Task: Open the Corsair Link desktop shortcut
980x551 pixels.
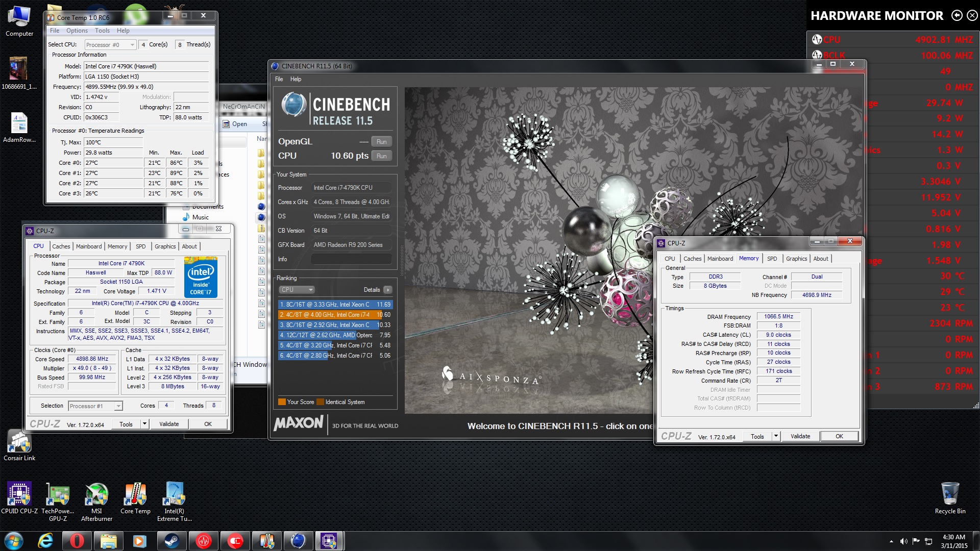Action: coord(19,445)
